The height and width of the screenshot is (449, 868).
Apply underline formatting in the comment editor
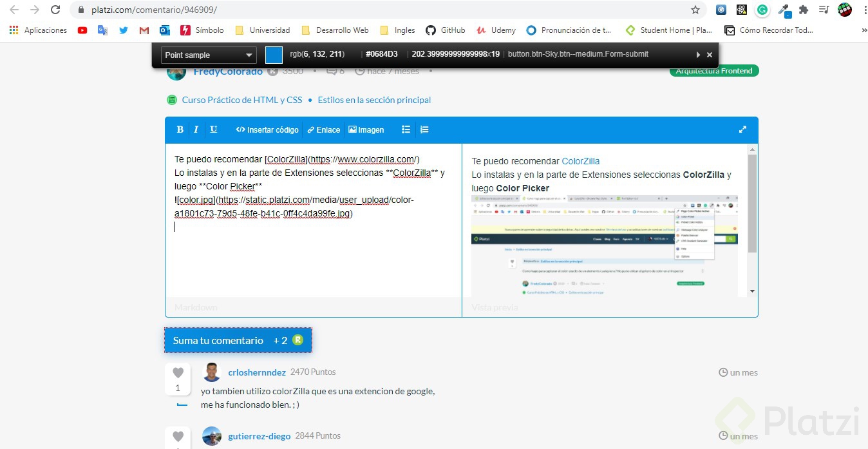pos(214,129)
